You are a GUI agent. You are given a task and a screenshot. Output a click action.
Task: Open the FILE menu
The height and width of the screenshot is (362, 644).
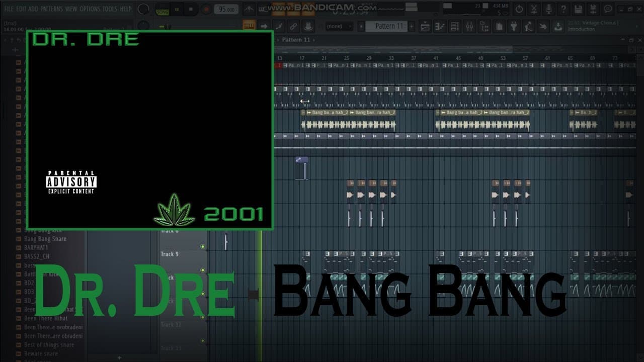click(9, 9)
